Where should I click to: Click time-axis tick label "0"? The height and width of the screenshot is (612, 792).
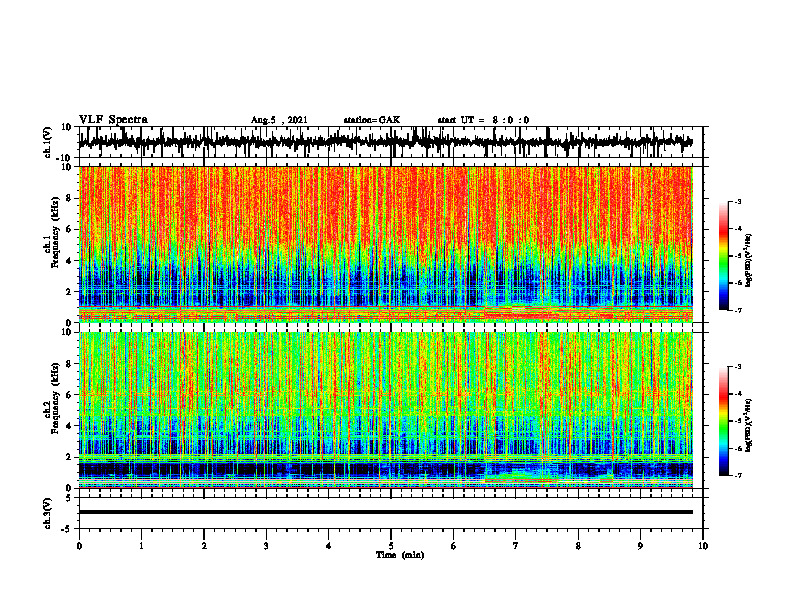click(x=79, y=546)
